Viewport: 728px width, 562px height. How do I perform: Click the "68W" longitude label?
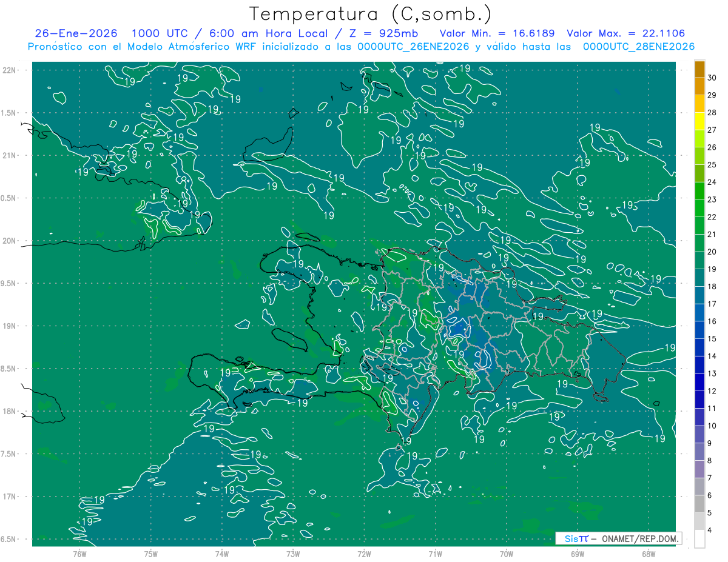(649, 554)
